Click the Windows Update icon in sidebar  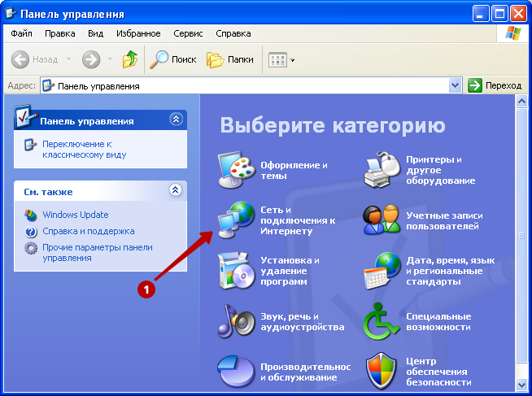coord(31,215)
